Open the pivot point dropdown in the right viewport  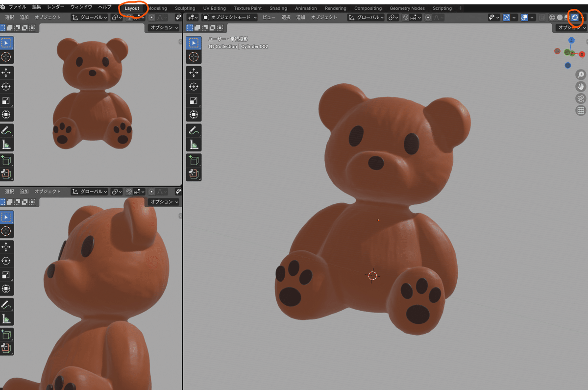[393, 18]
